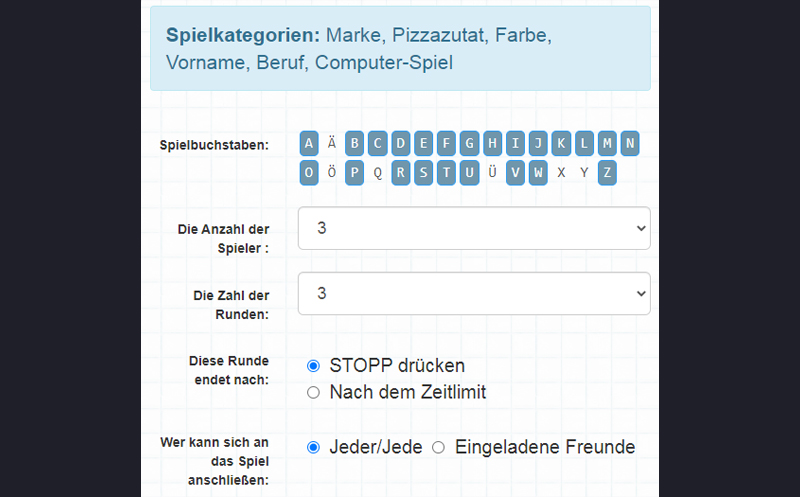The width and height of the screenshot is (800, 497).
Task: Toggle letter Q in the letter list
Action: 377,173
